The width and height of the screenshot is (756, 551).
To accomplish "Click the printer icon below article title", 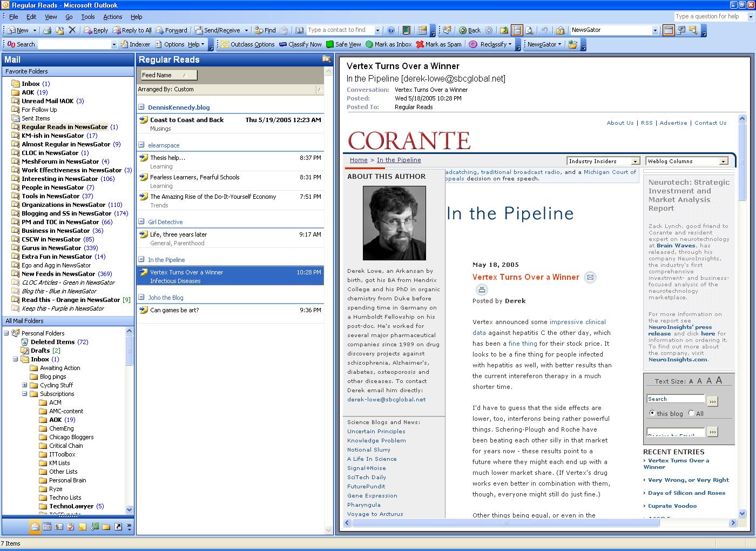I will [x=482, y=290].
